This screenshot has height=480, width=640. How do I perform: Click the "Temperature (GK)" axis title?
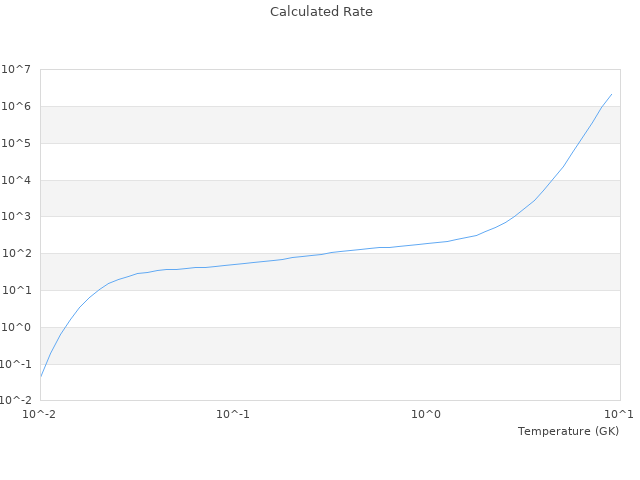click(568, 431)
